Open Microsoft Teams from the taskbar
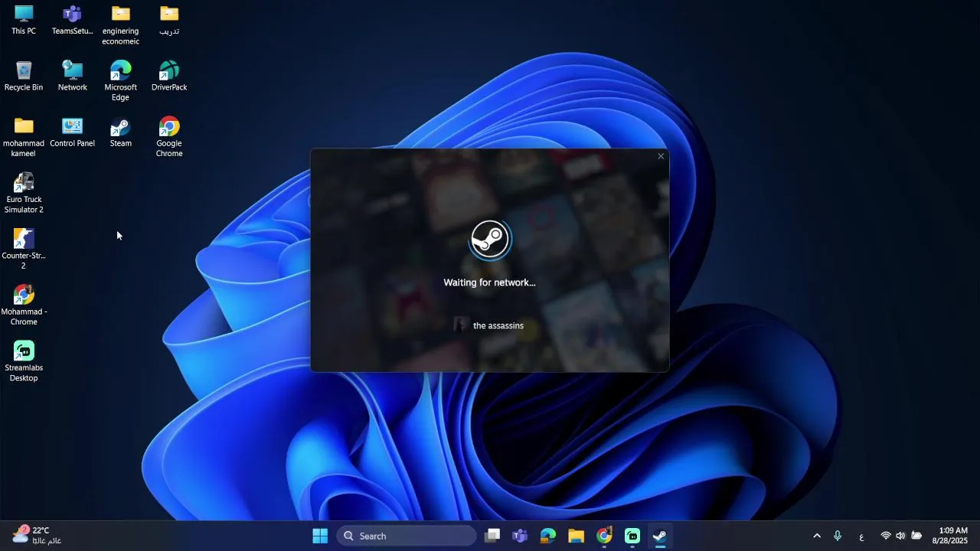 [x=520, y=536]
